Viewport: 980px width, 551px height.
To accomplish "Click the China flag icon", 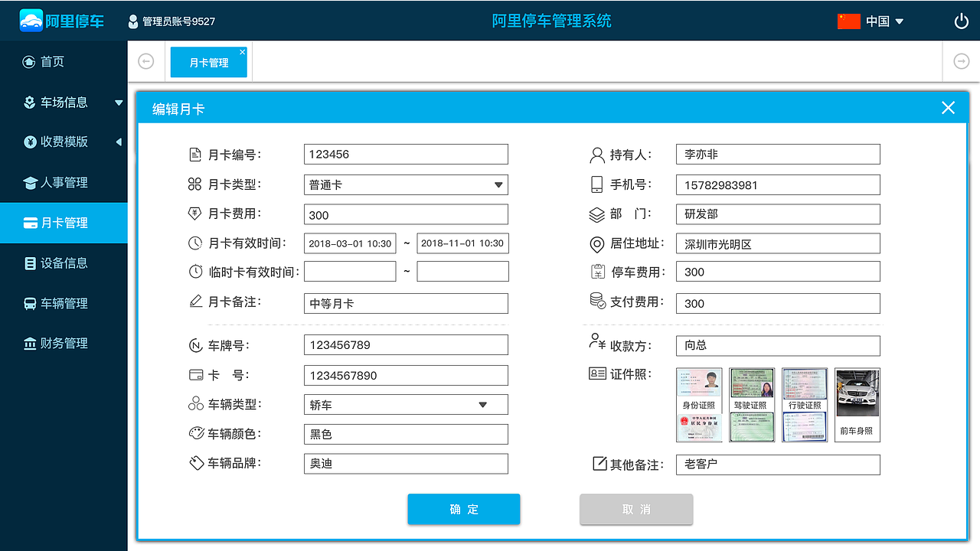I will tap(849, 21).
